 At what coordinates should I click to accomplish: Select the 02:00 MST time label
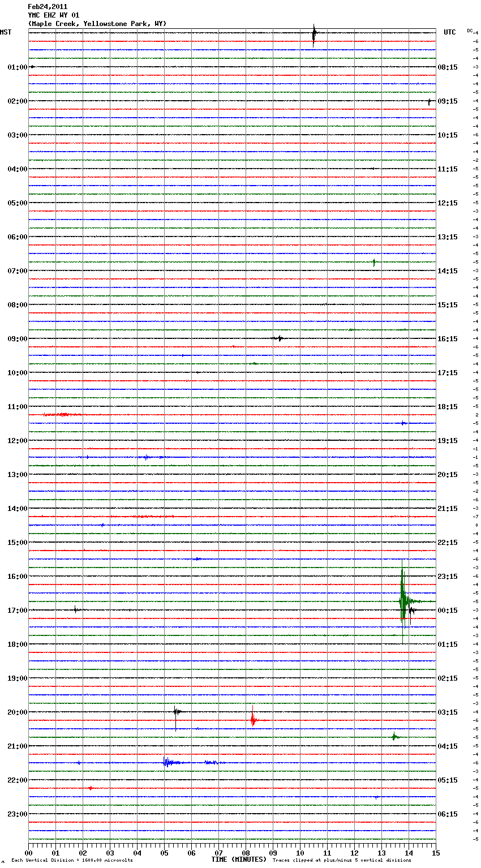click(18, 101)
